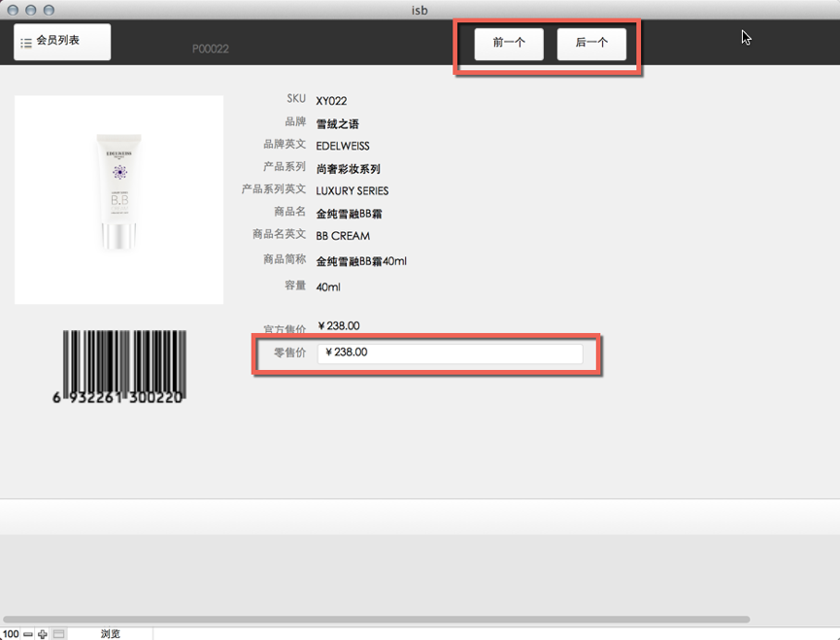Click the series value 尚奢彩妆系列
Viewport: 840px width, 640px height.
click(349, 169)
